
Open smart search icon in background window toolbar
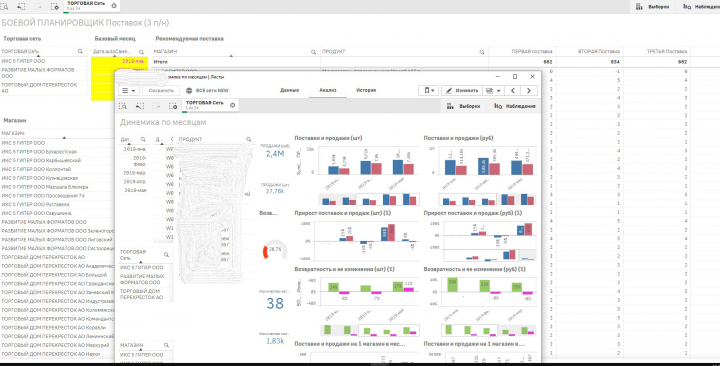[x=4, y=6]
